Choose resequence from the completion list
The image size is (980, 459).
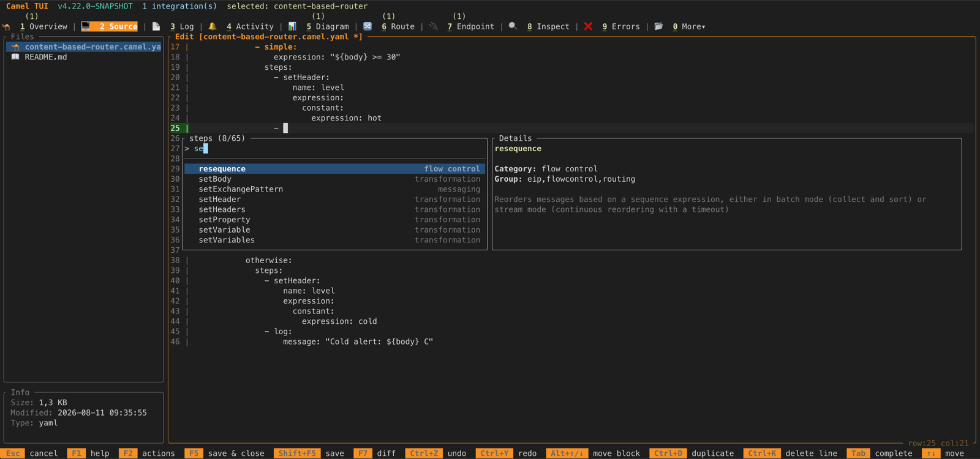tap(335, 169)
